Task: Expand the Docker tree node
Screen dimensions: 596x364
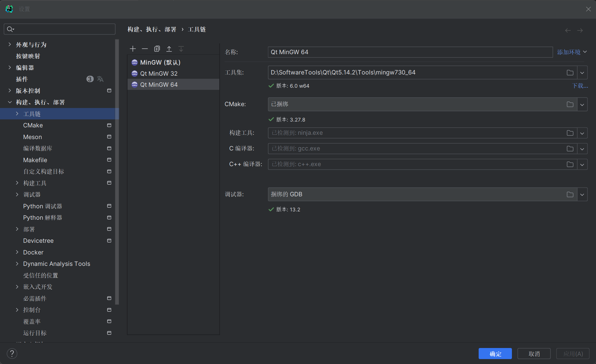Action: 17,252
